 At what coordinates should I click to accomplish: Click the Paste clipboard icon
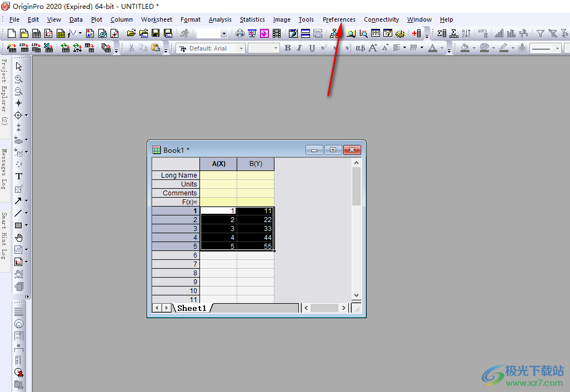(156, 48)
